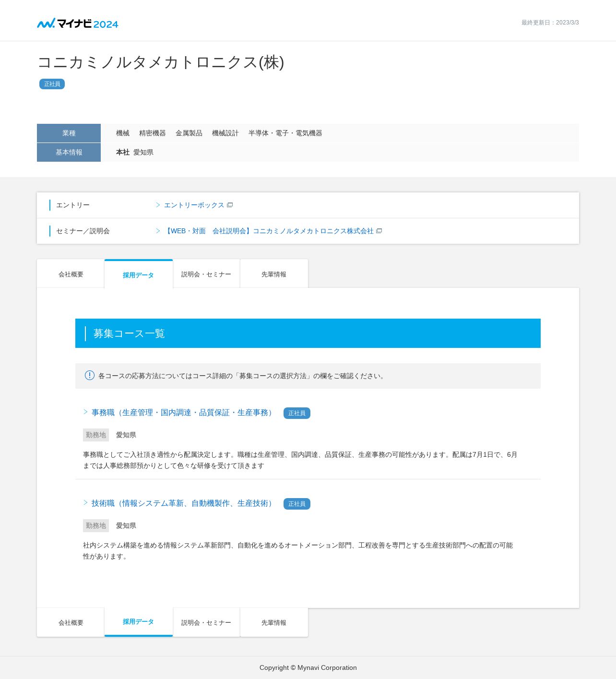Click 正社員 badge beside 事務職 course
This screenshot has height=679, width=616.
[x=297, y=413]
